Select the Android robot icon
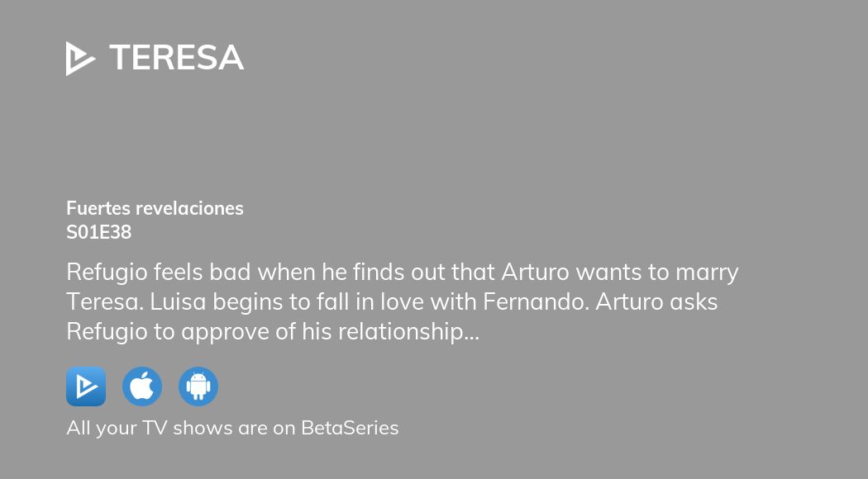868x479 pixels. [198, 387]
